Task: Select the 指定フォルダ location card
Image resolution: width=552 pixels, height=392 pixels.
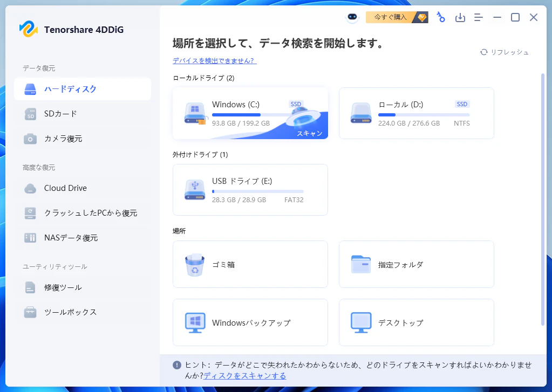Action: pyautogui.click(x=417, y=264)
